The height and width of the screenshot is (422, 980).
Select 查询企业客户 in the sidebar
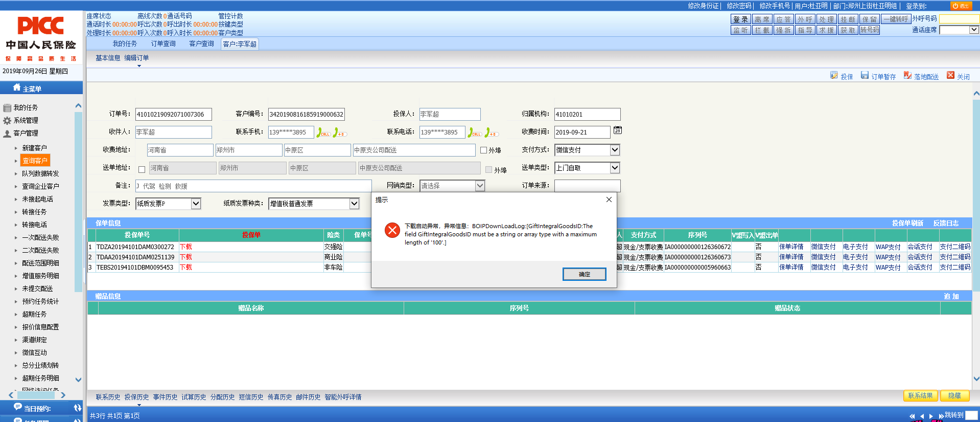40,186
